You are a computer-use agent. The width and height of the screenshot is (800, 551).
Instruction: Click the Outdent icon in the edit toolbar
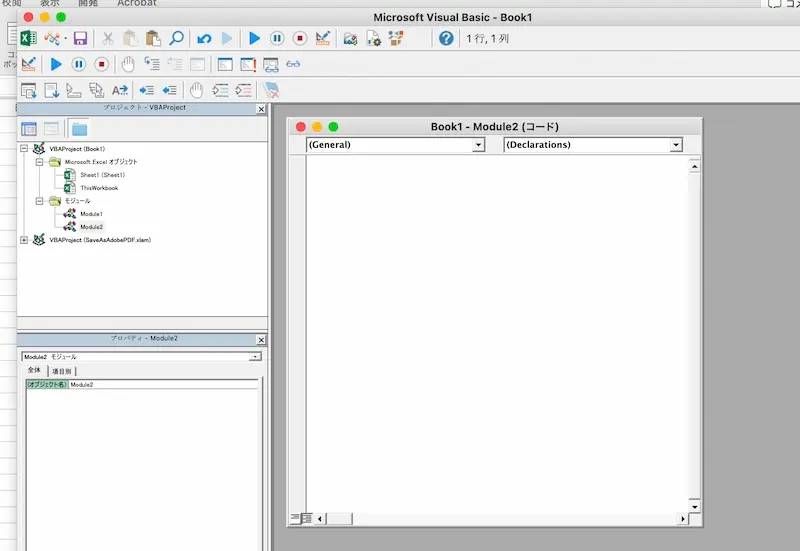(169, 91)
